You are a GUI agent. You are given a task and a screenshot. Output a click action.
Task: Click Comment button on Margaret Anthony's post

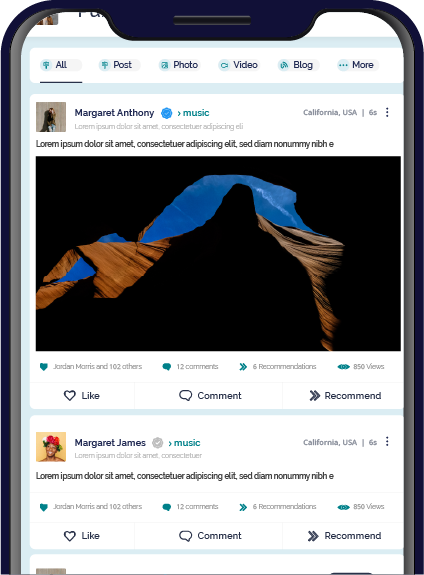210,395
